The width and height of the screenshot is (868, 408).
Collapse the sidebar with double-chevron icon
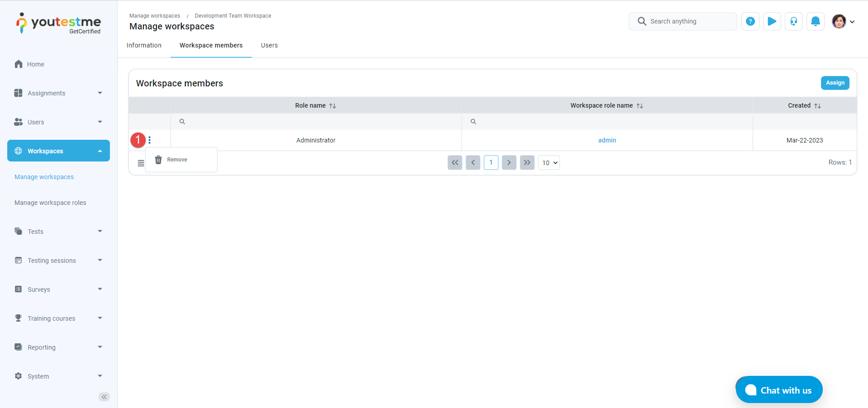click(104, 397)
